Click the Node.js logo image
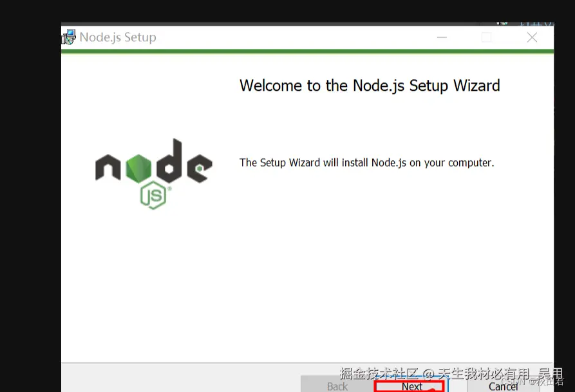The height and width of the screenshot is (392, 575). click(x=154, y=174)
